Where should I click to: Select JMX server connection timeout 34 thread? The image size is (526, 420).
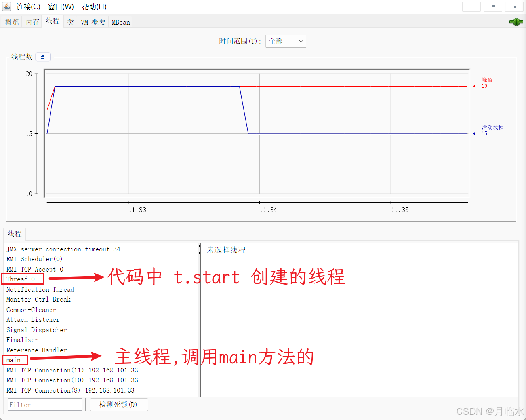click(63, 249)
